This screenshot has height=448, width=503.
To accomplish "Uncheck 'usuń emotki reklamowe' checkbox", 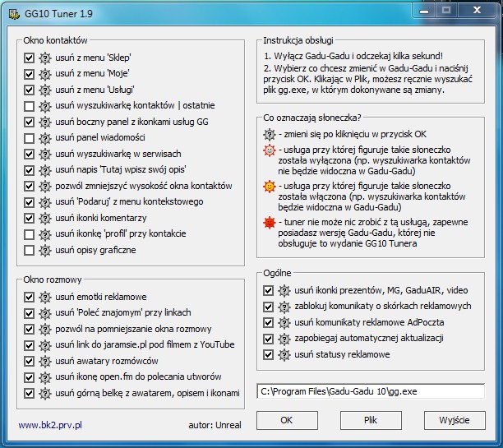I will coord(29,298).
